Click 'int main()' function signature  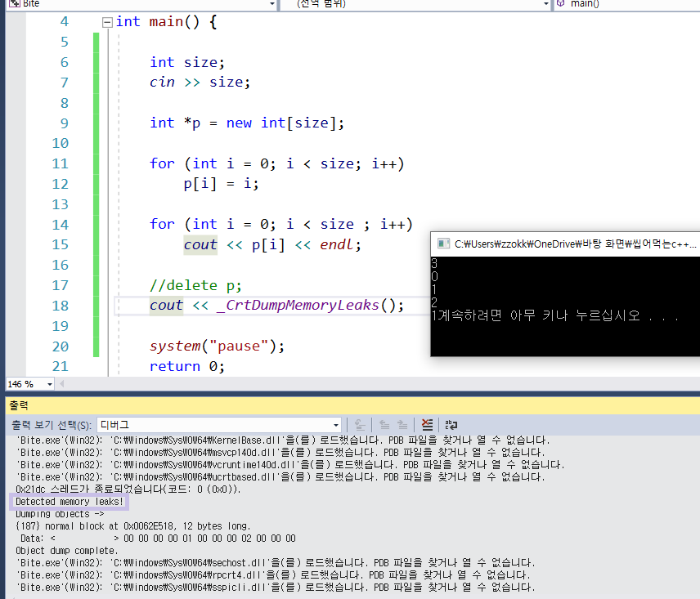click(x=158, y=22)
